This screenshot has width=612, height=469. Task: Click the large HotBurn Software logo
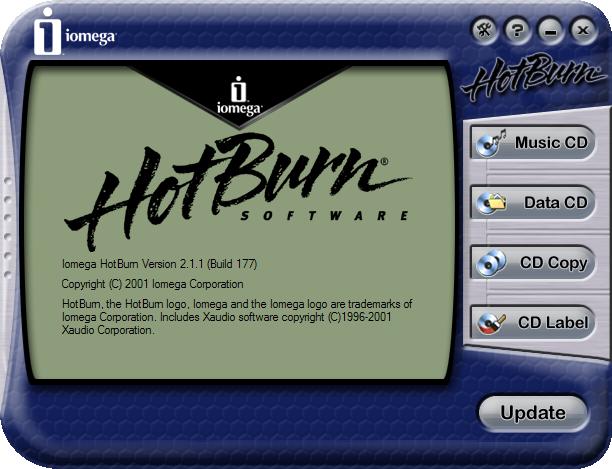click(237, 191)
